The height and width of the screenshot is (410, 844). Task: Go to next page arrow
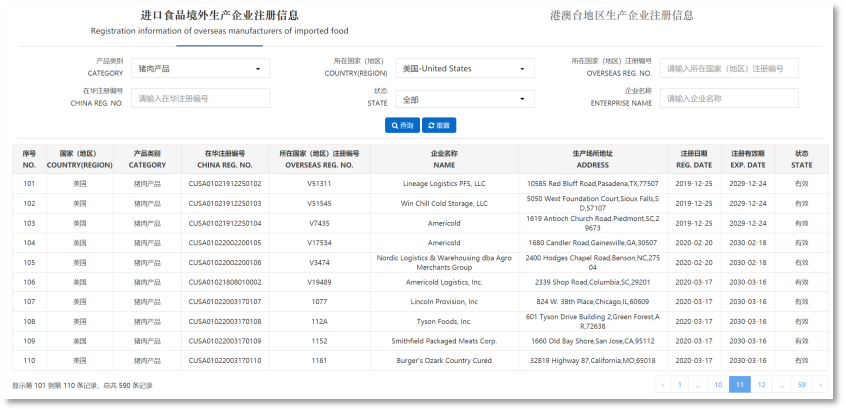[820, 385]
